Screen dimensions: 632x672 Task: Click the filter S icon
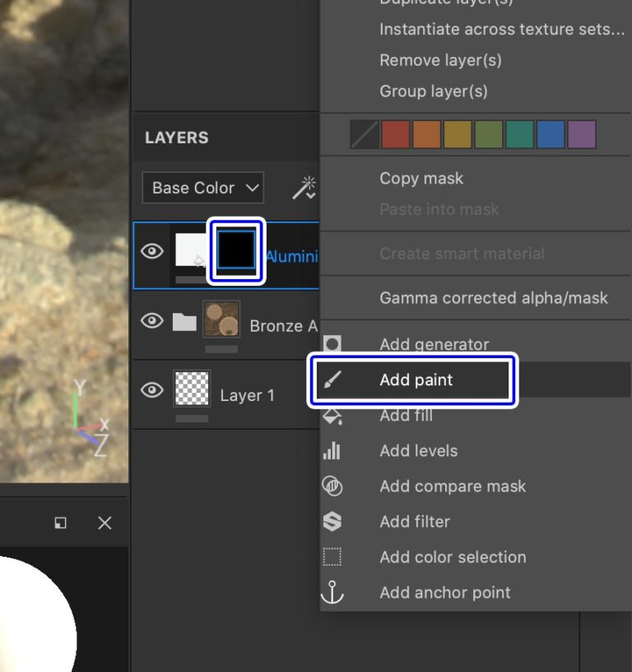point(332,521)
